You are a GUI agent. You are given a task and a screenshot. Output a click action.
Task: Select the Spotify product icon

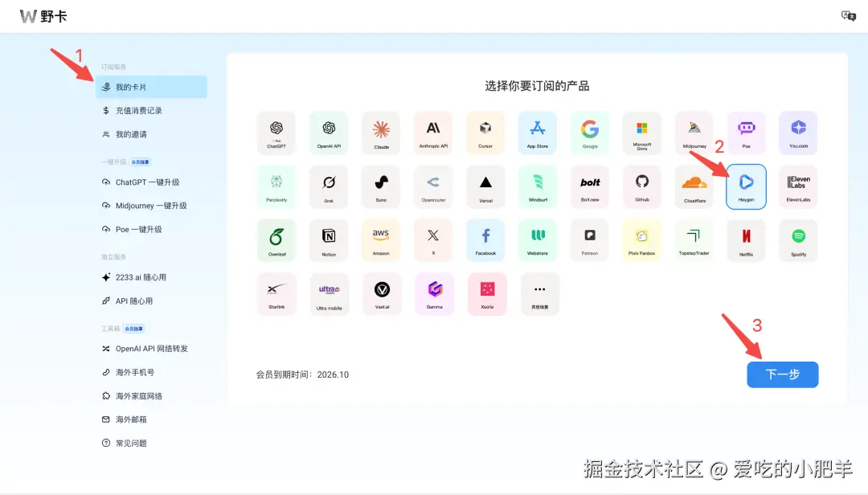pyautogui.click(x=798, y=239)
